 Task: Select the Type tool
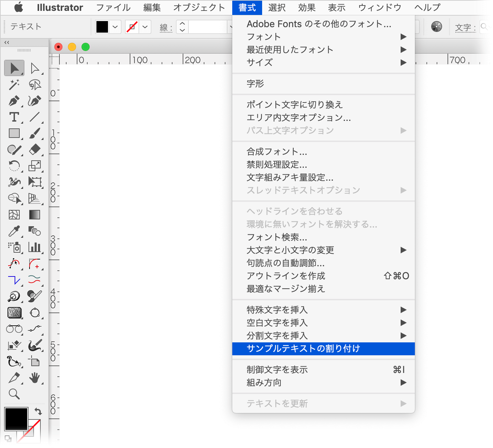tap(14, 117)
